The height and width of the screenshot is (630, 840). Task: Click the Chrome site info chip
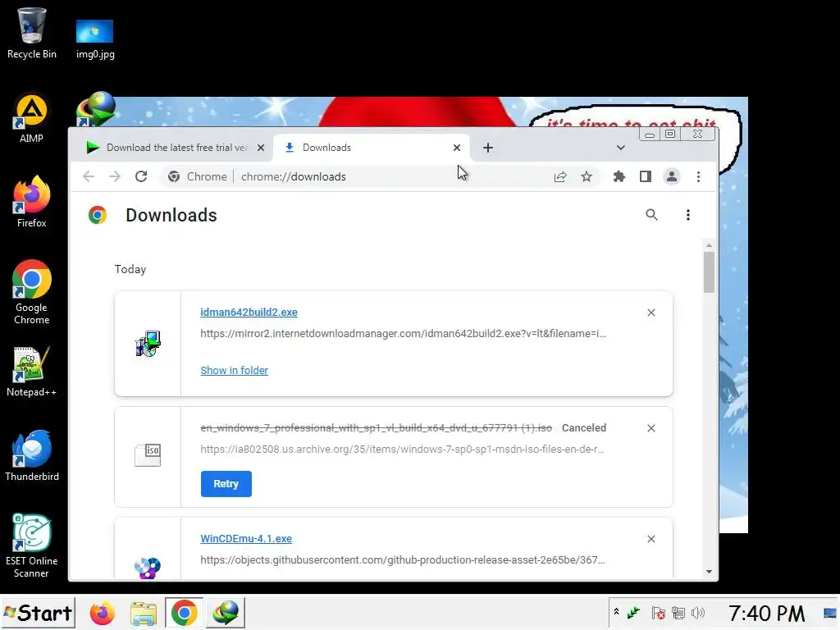197,176
